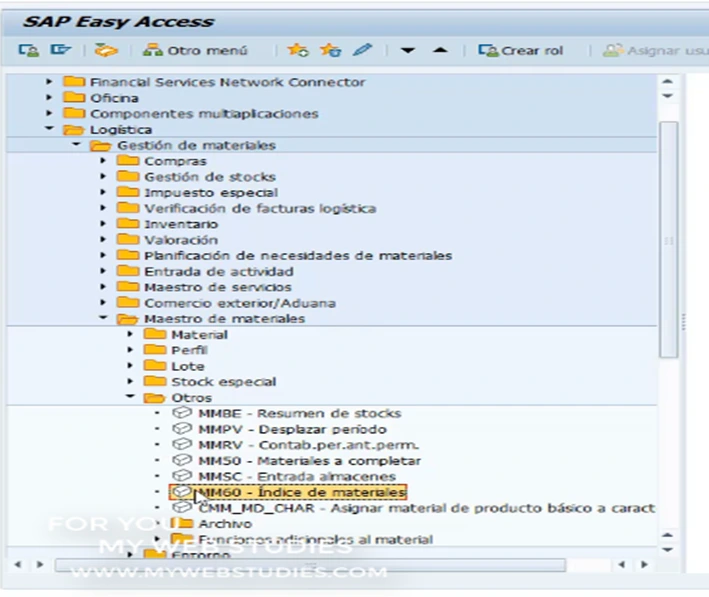Viewport: 709px width, 597px height.
Task: Expand the Gestión de stocks node
Action: click(103, 176)
